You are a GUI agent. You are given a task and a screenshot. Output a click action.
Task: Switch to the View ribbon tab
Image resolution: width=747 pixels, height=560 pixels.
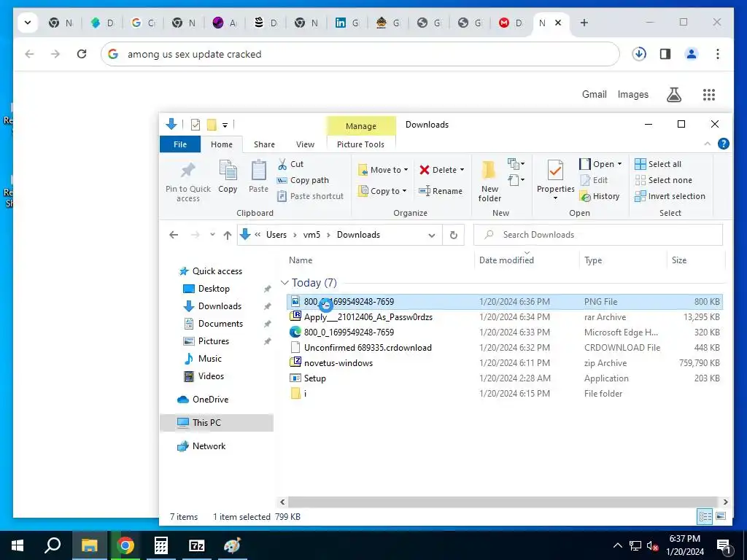(x=305, y=144)
